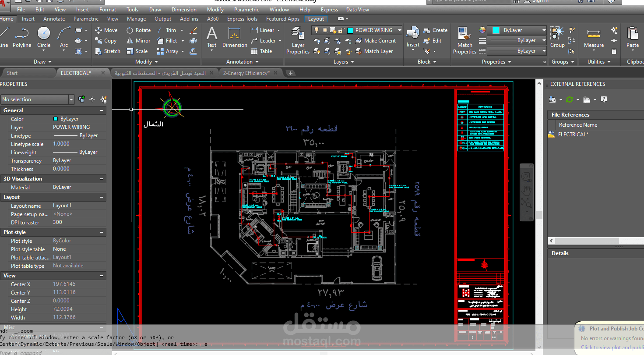
Task: Open the lineweight ByLayer dropdown in ribbon
Action: 517,40
